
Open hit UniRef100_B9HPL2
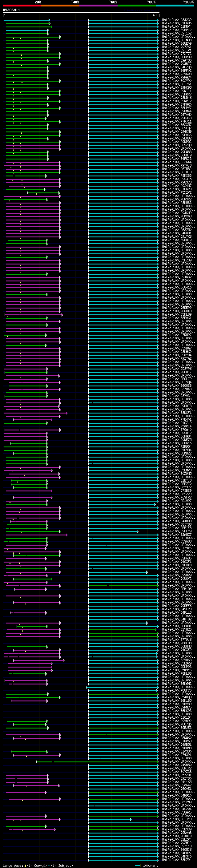177,30
